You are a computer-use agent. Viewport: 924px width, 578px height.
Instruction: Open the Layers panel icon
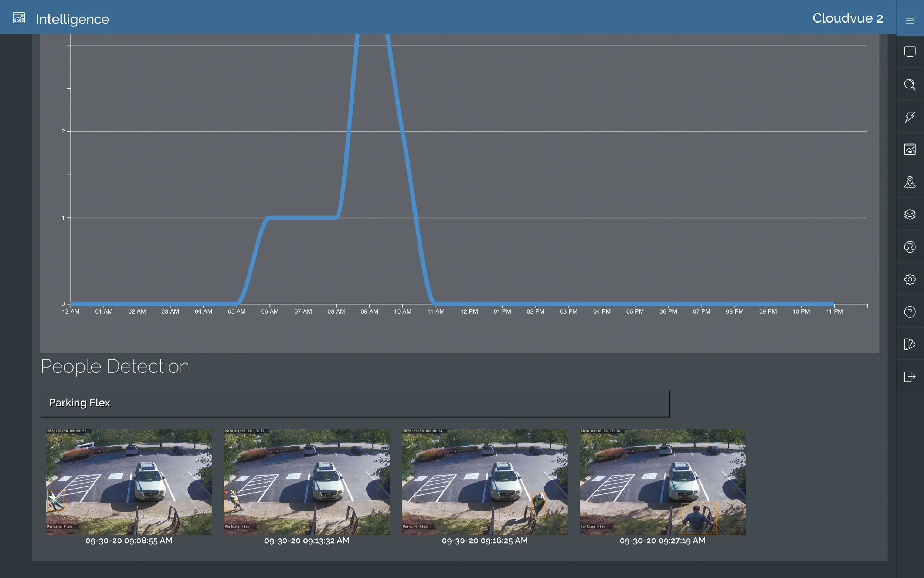click(910, 214)
